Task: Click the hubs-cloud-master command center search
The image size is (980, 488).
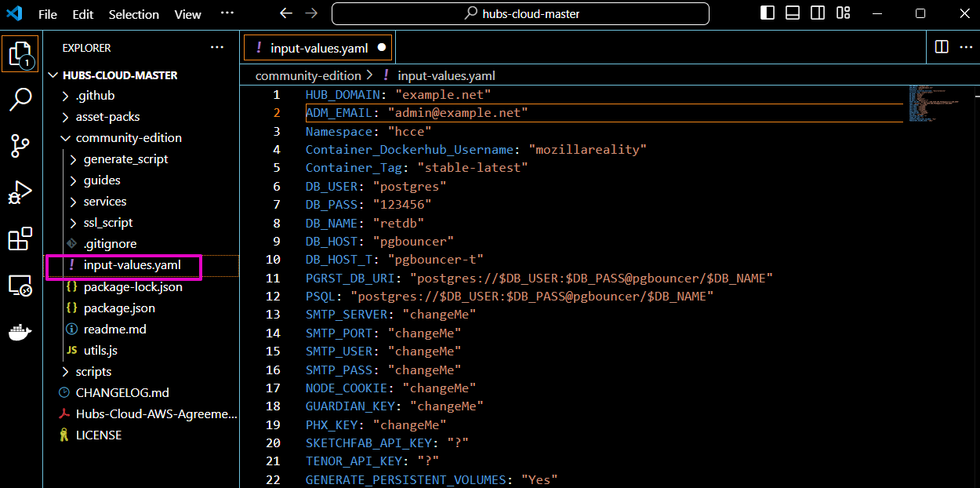Action: pyautogui.click(x=521, y=13)
